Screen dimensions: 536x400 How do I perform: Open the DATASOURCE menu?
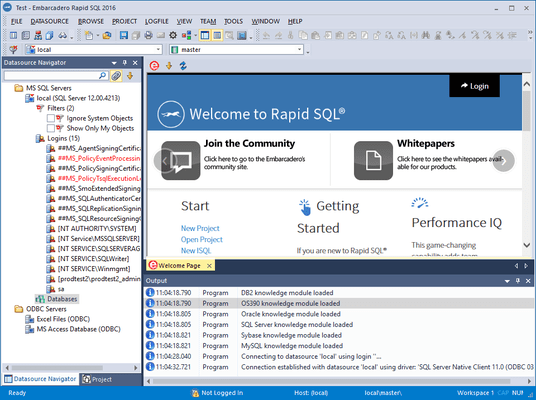[50, 22]
